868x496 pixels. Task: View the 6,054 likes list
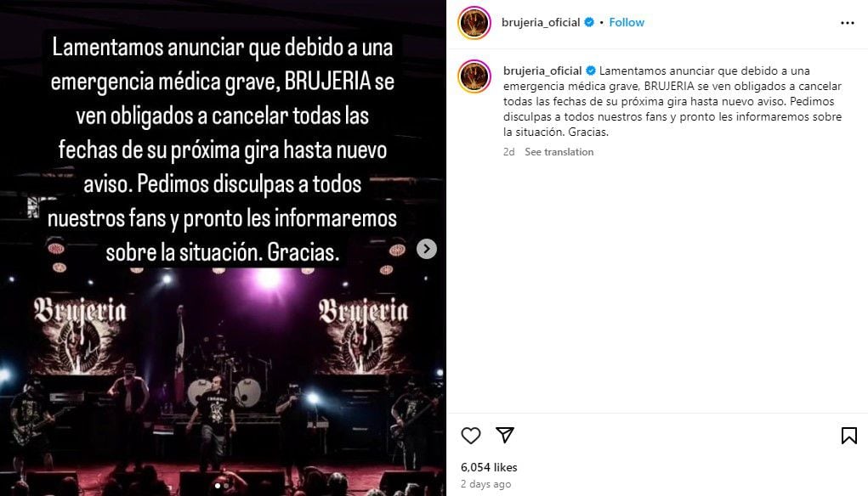(x=489, y=467)
